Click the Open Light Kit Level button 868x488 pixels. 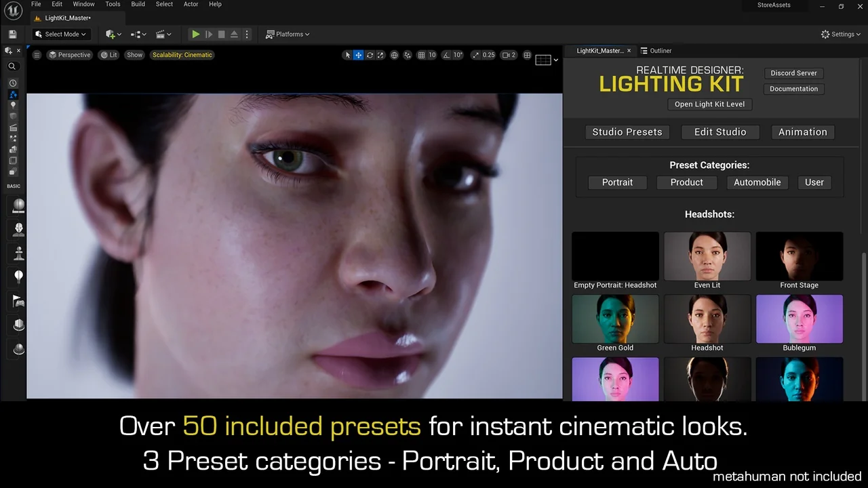(709, 104)
